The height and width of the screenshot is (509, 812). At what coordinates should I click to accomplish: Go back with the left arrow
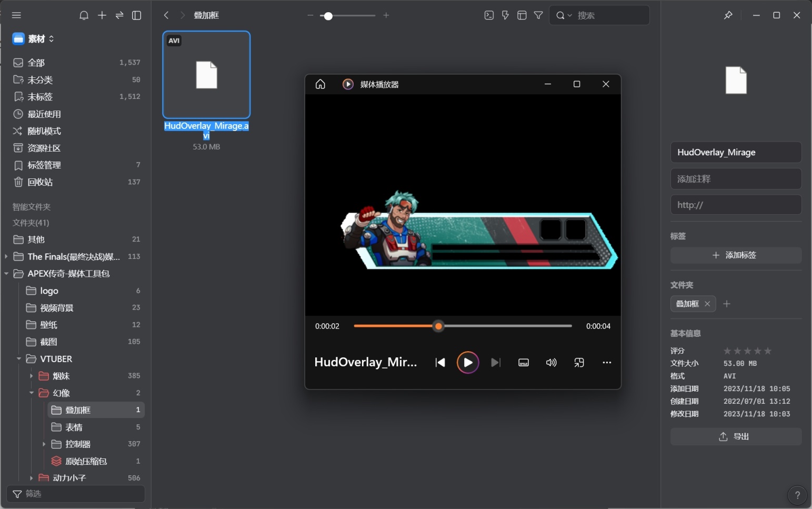[166, 15]
